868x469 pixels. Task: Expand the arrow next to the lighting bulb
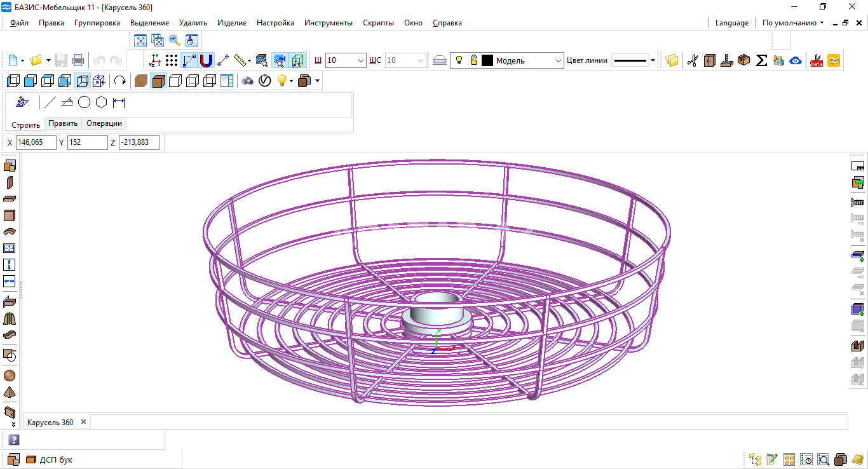coord(292,81)
